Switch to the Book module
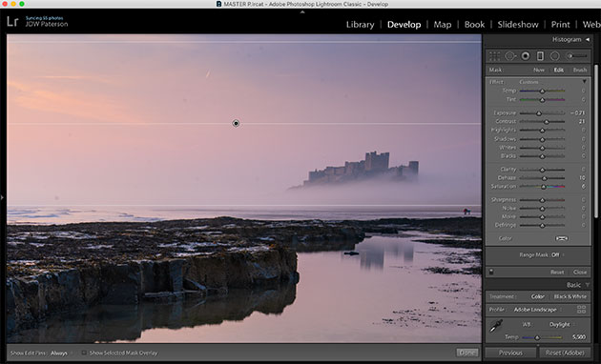601x364 pixels. [x=474, y=25]
